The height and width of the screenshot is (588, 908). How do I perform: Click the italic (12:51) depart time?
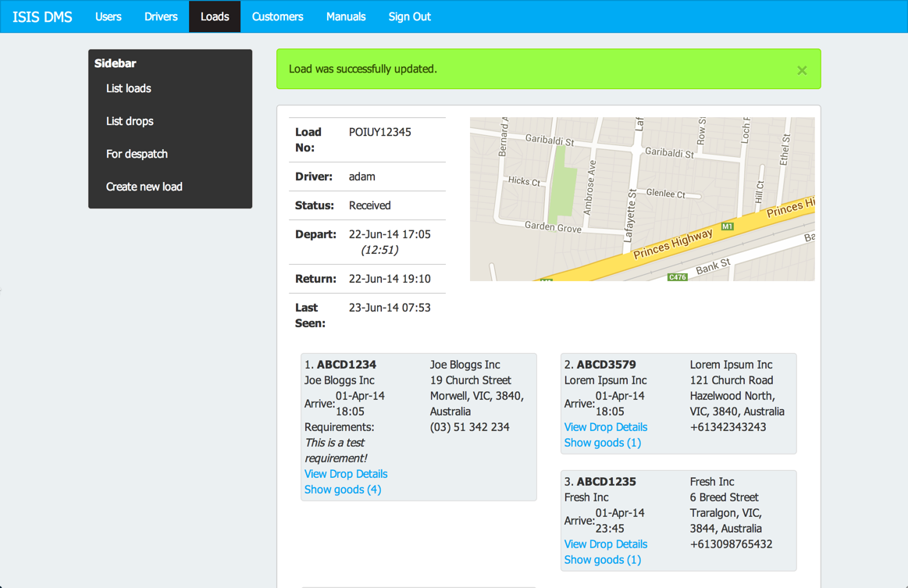(379, 250)
